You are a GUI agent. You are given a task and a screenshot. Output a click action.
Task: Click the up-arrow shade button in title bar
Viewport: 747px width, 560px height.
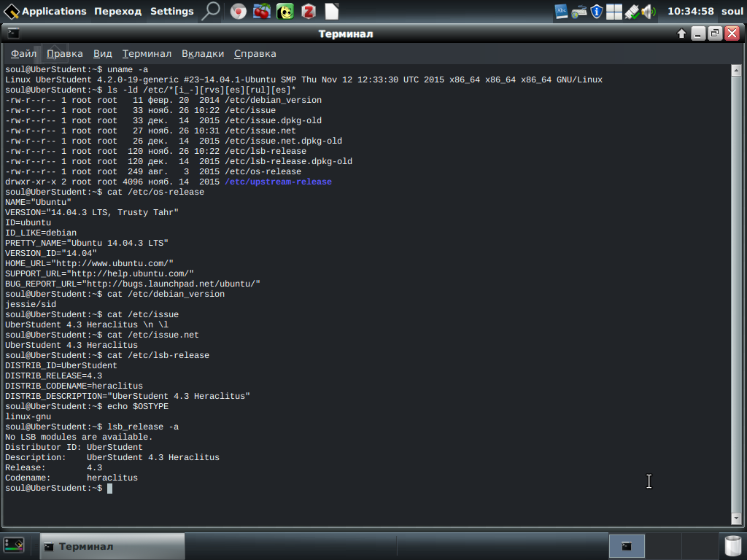(x=681, y=34)
